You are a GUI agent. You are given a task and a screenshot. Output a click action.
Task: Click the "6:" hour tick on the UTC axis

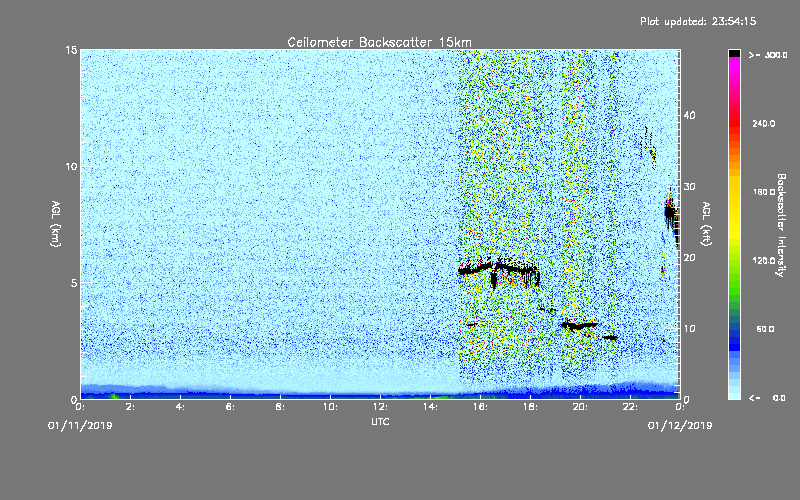coord(231,407)
